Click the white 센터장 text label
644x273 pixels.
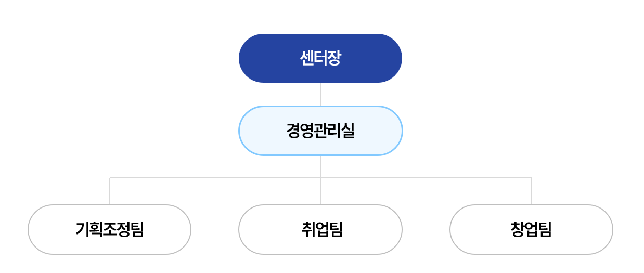[320, 58]
